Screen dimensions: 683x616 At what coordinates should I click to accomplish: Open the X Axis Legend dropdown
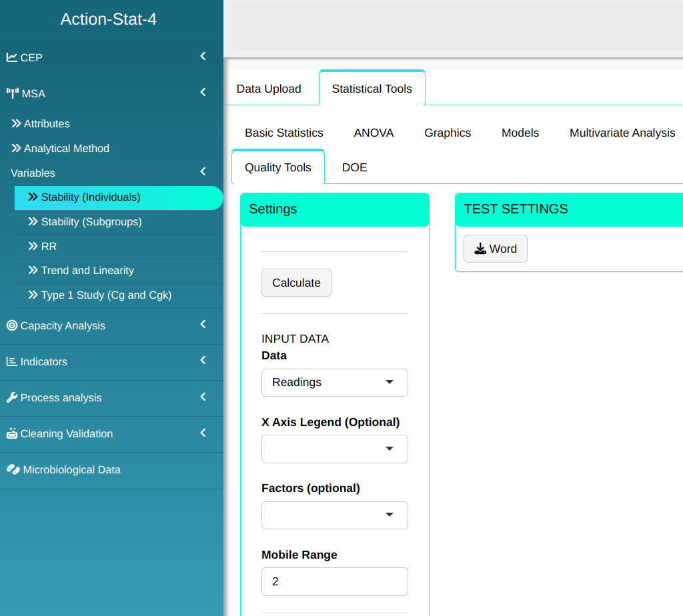334,449
